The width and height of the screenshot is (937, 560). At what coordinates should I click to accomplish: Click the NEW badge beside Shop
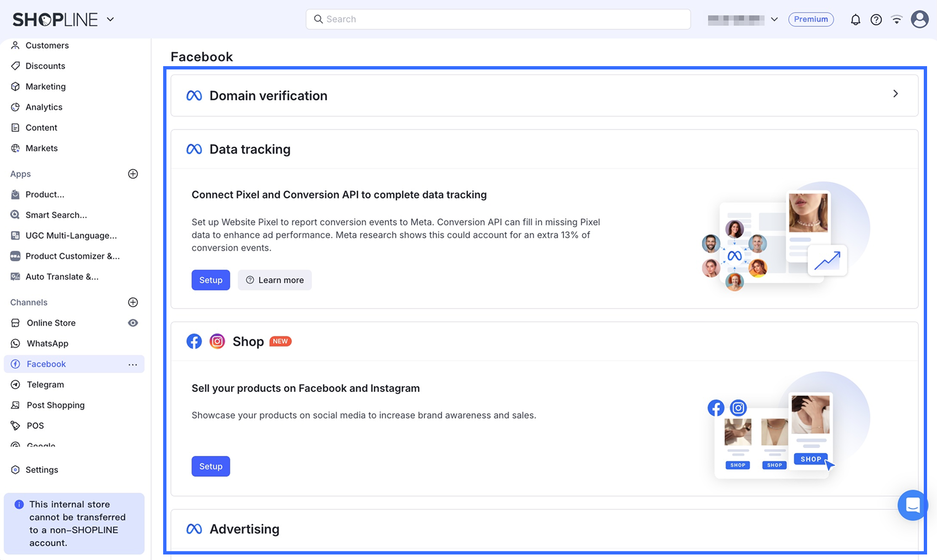(280, 342)
